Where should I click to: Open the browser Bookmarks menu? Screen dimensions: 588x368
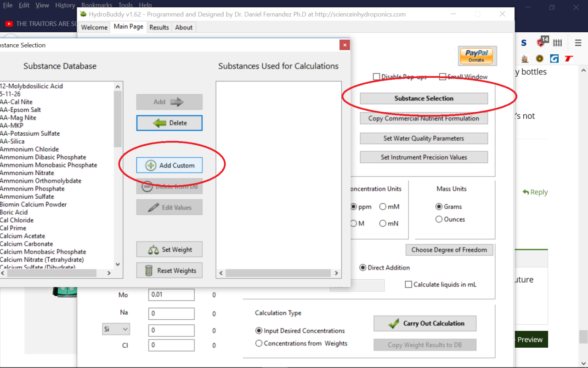(96, 5)
